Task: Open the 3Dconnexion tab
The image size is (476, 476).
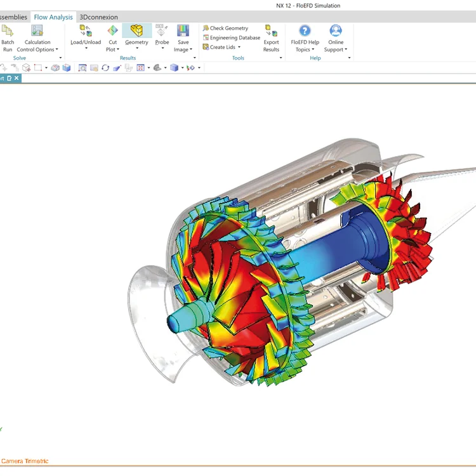Action: pos(98,17)
